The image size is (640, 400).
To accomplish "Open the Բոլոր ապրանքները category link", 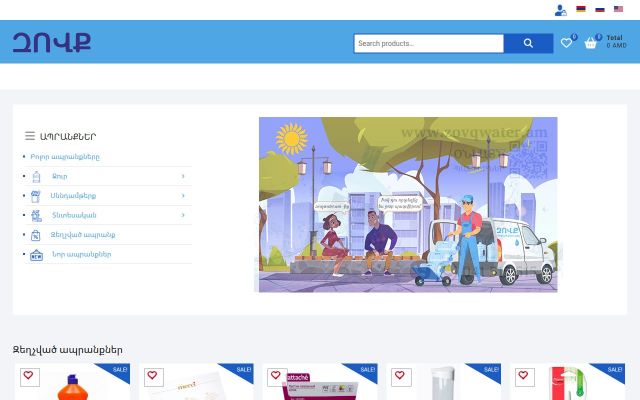I will click(x=65, y=157).
